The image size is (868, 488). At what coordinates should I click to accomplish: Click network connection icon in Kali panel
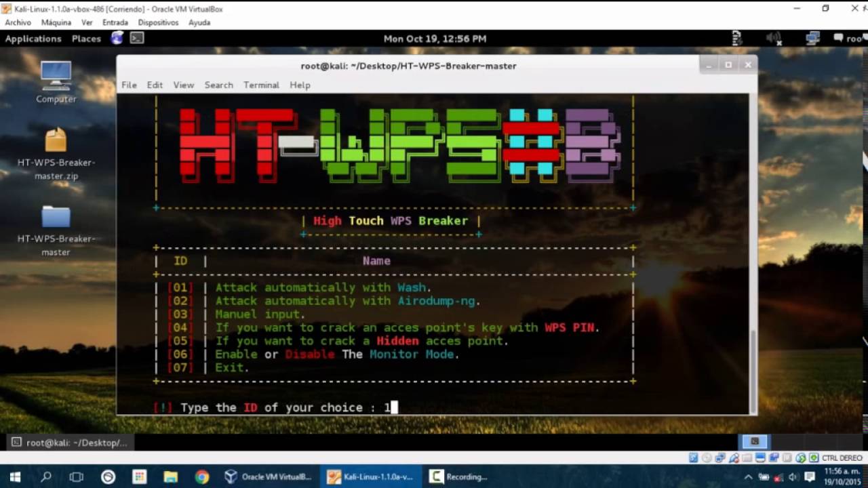click(812, 39)
